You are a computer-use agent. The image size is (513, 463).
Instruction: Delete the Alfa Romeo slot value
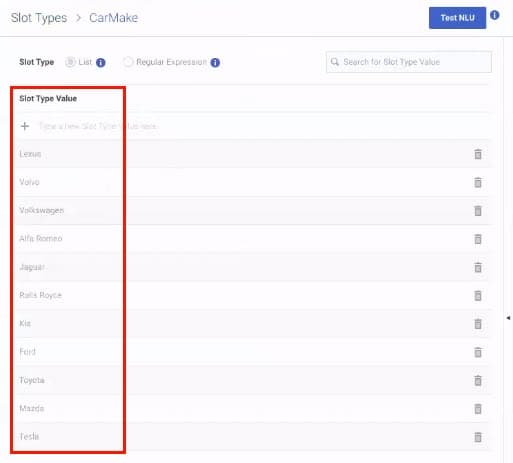click(x=478, y=239)
